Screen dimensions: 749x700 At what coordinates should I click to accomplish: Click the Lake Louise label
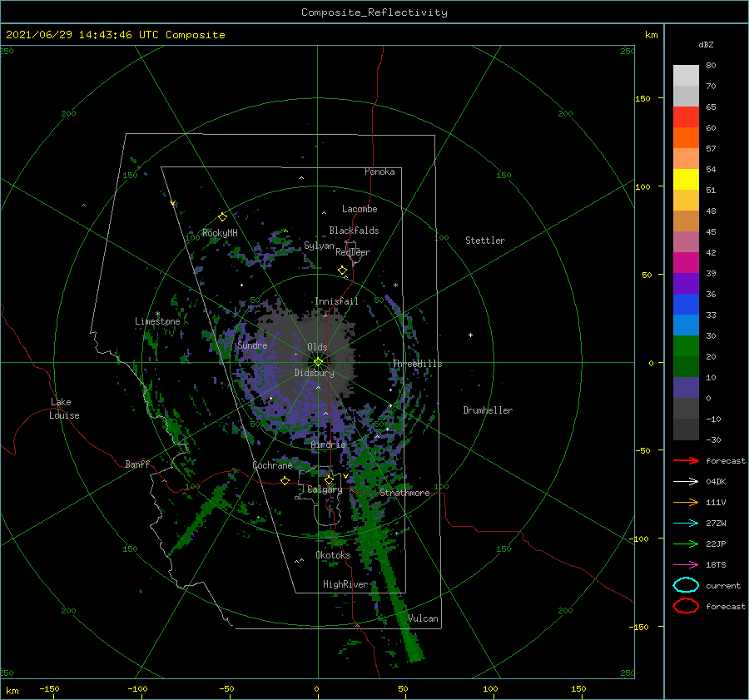pos(64,409)
